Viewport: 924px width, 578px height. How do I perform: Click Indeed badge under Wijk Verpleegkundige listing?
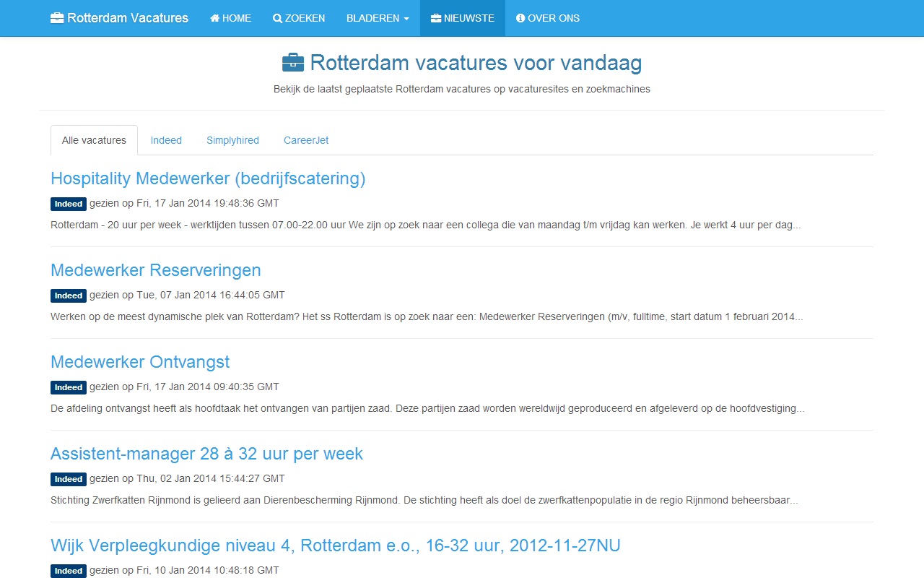pyautogui.click(x=69, y=571)
